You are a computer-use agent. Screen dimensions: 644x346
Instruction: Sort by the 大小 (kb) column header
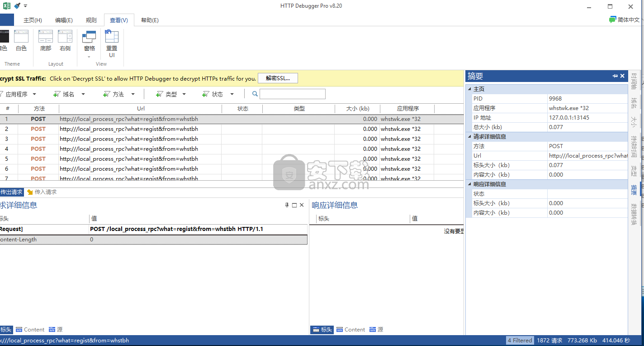[x=357, y=109]
